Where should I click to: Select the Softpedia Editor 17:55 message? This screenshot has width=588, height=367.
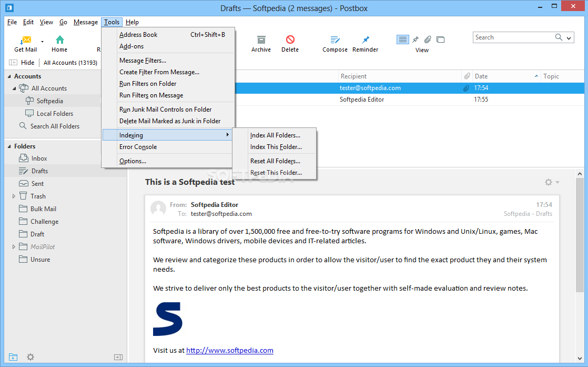(x=410, y=100)
